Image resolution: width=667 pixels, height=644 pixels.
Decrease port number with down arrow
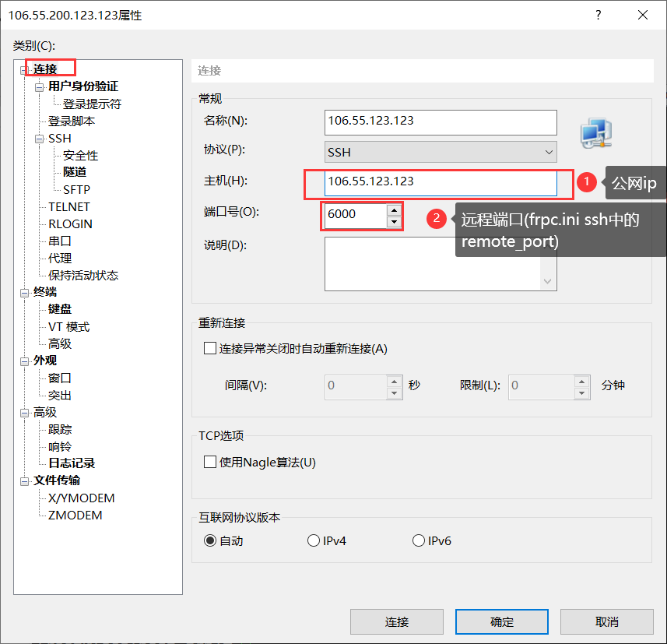point(395,222)
